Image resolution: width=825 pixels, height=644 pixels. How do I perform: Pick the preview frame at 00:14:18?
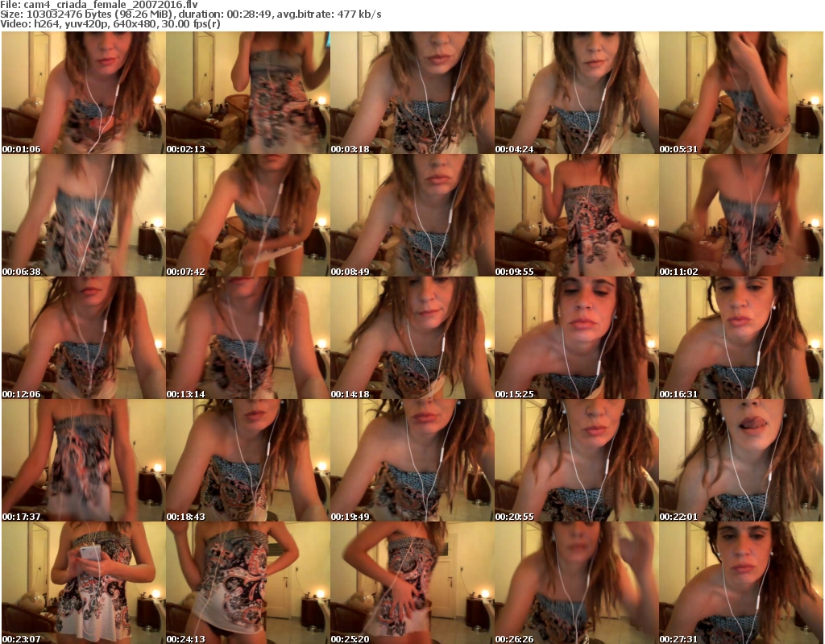[412, 338]
